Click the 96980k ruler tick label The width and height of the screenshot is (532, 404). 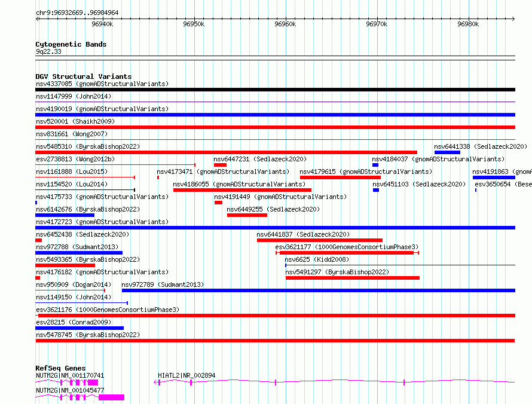point(468,24)
